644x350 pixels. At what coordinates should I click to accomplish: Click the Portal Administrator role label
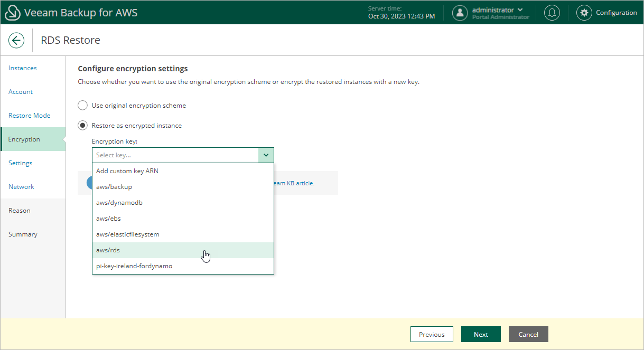coord(500,17)
